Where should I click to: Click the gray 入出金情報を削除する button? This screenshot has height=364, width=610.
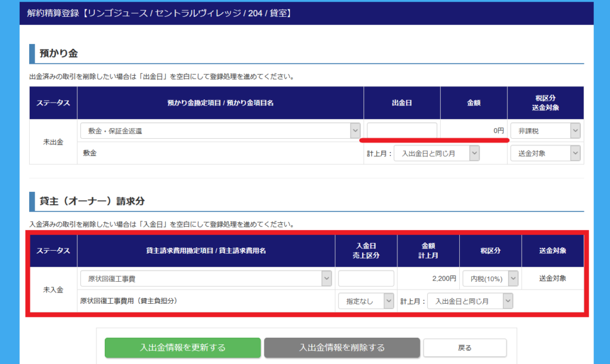click(342, 347)
